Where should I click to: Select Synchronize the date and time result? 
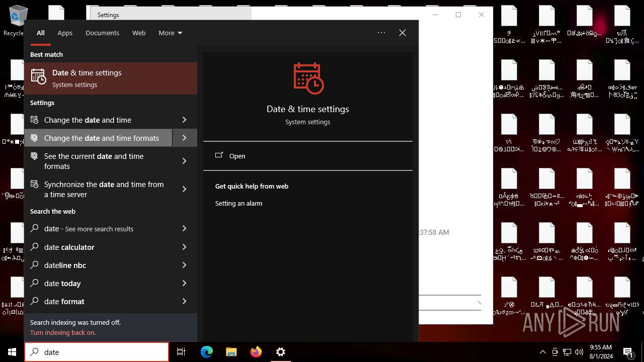(98, 189)
